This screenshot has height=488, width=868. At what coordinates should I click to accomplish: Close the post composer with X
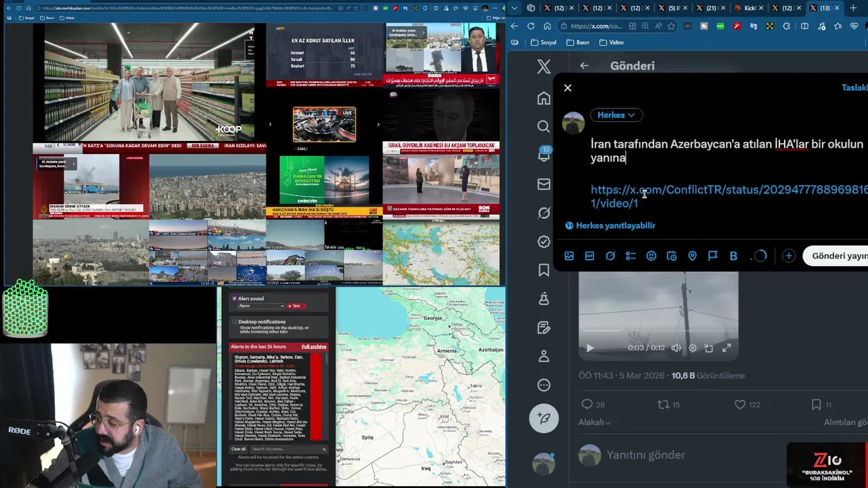(x=568, y=87)
